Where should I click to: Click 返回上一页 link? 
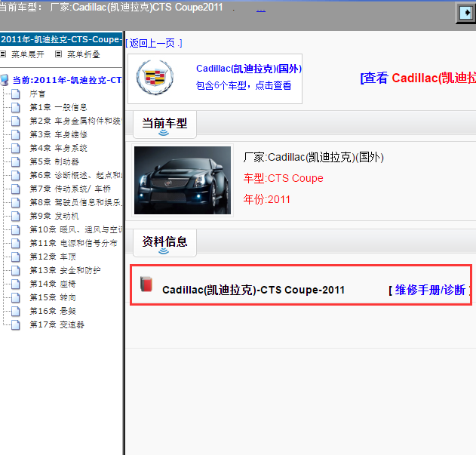coord(154,43)
